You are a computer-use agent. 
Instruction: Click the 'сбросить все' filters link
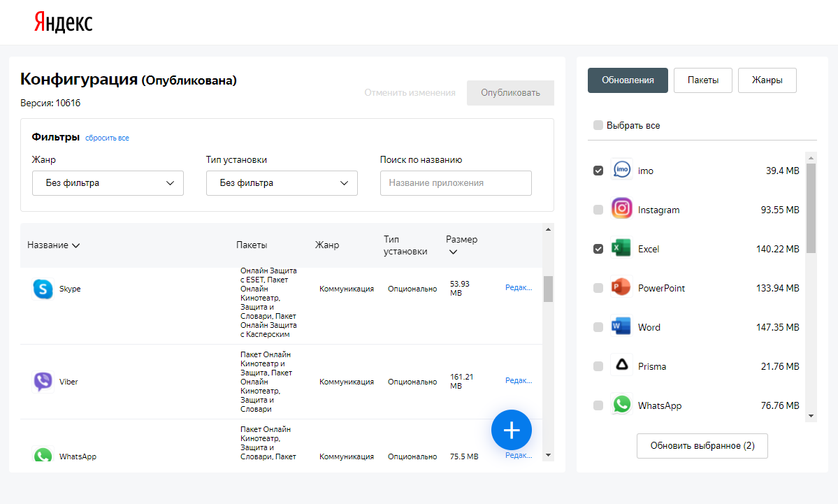107,138
